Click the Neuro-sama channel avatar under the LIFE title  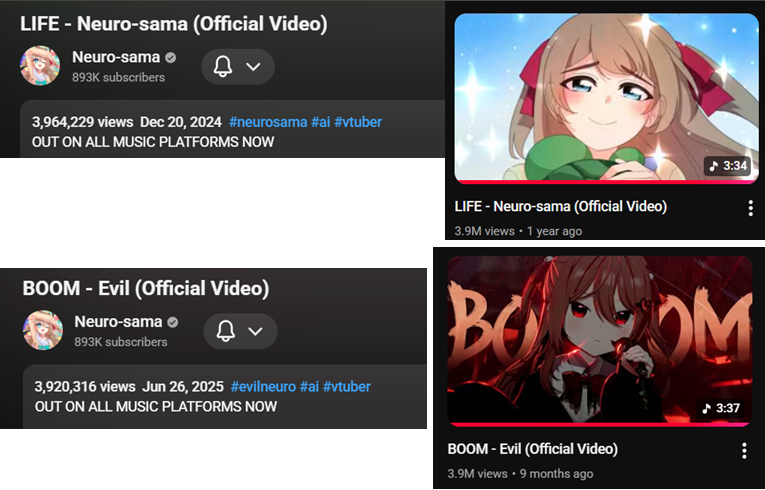pyautogui.click(x=40, y=65)
